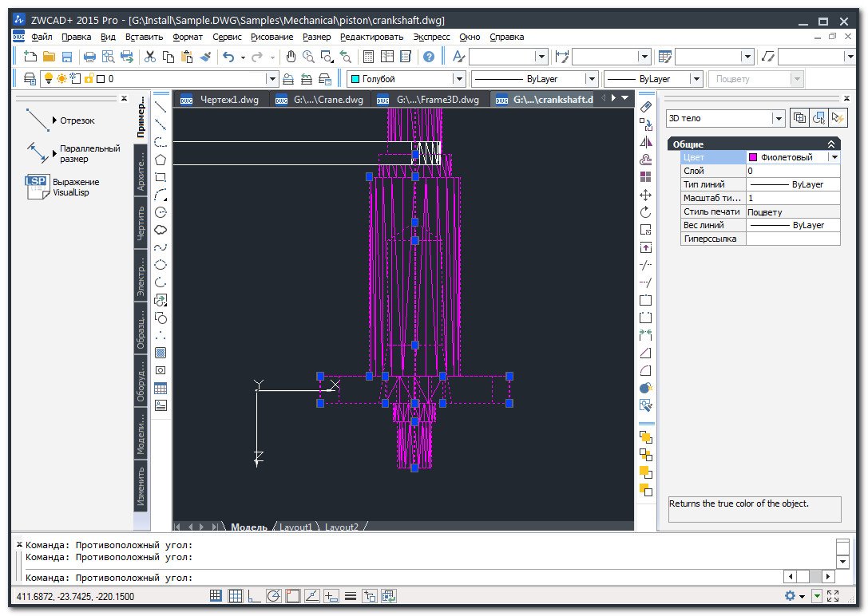Screen dimensions: 868x616
Task: Collapse the Общие properties section
Action: click(831, 144)
